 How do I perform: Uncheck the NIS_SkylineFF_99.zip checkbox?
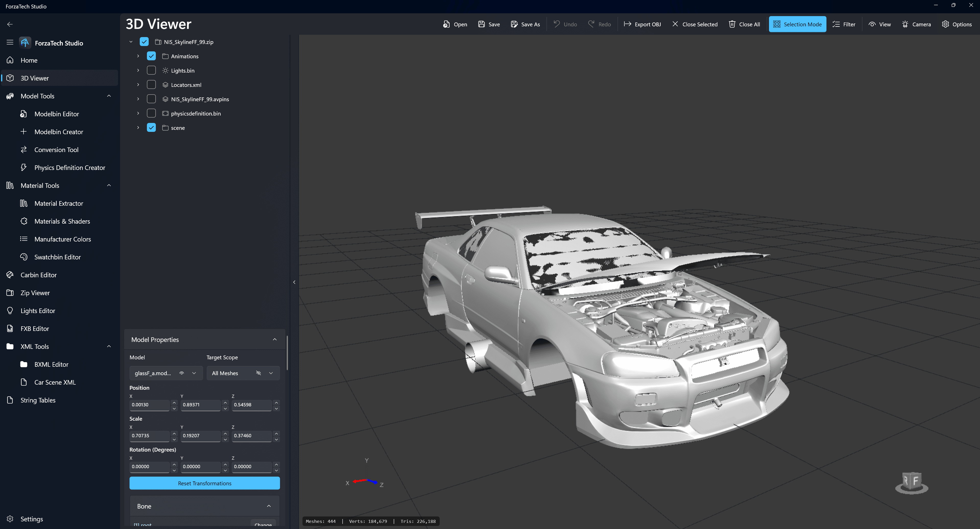[x=144, y=42]
